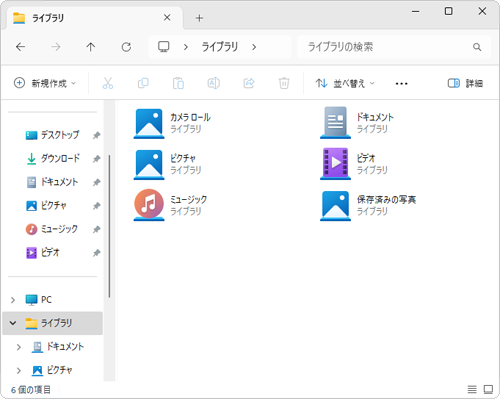Switch to large icons view icon

pos(488,389)
